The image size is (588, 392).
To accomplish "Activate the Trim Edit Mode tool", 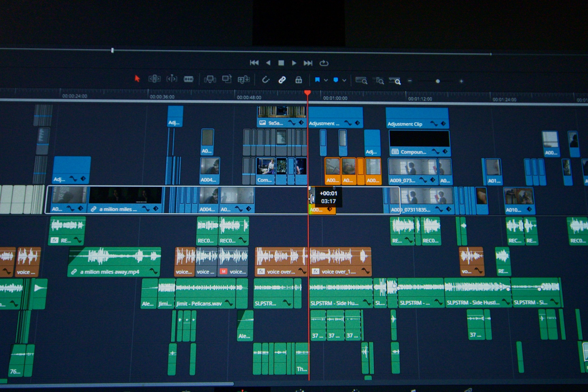I will [154, 79].
